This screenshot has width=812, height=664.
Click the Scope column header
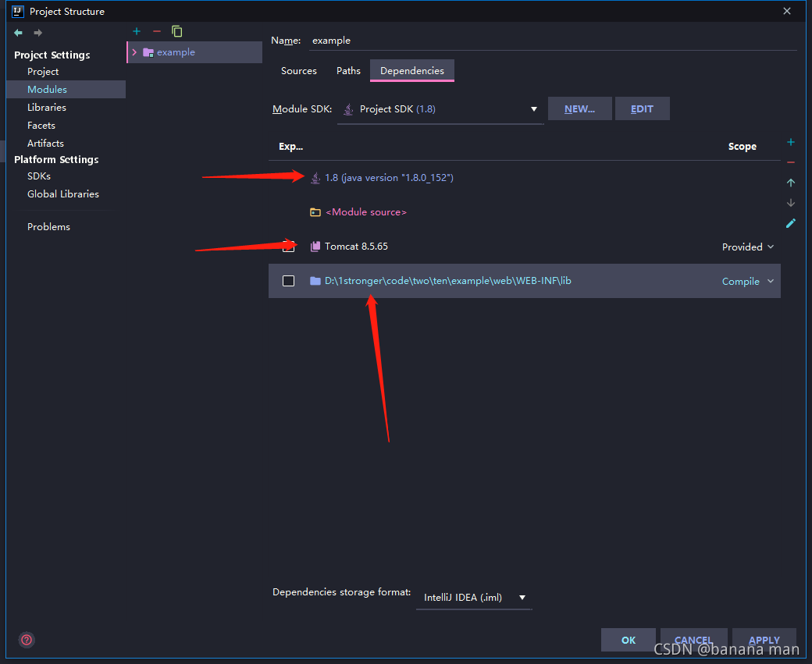(x=742, y=147)
